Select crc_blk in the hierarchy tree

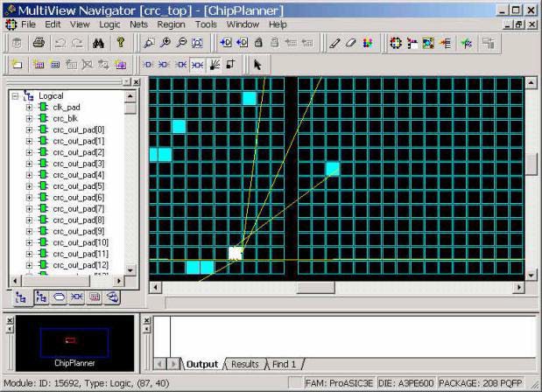[66, 118]
